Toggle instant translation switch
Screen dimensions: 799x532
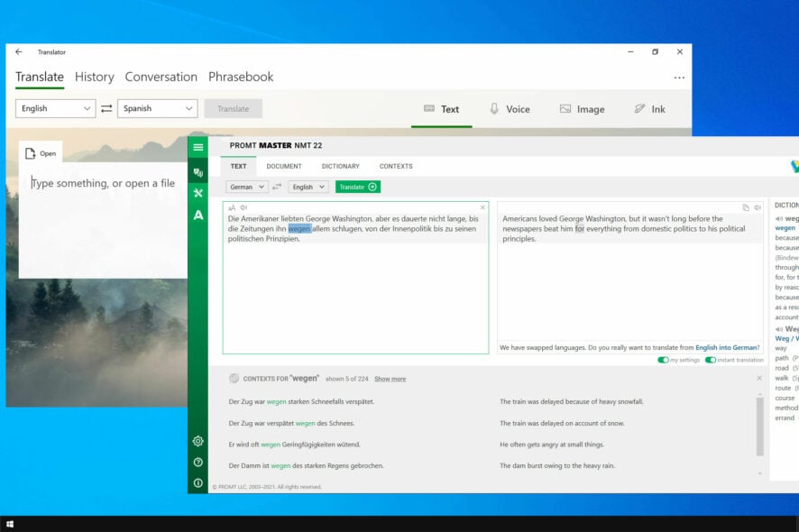pos(711,360)
